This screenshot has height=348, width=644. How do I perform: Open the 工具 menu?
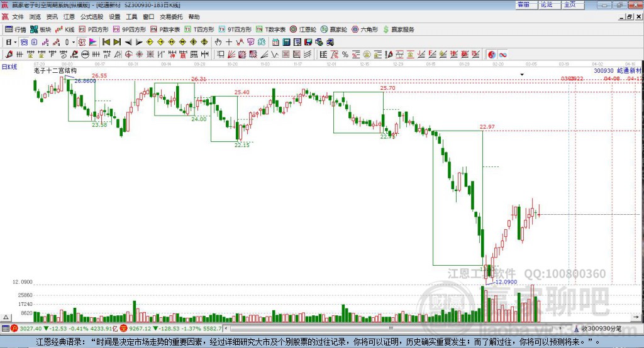tap(131, 17)
